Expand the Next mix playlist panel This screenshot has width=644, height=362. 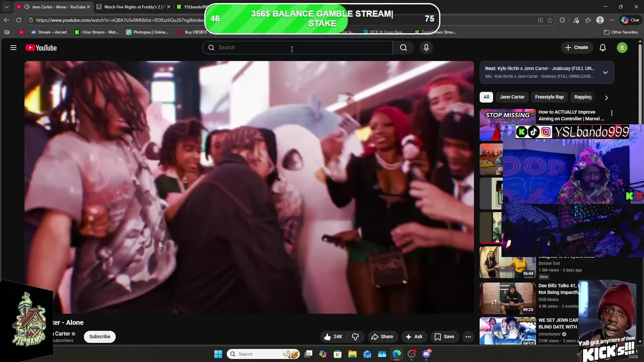[605, 72]
